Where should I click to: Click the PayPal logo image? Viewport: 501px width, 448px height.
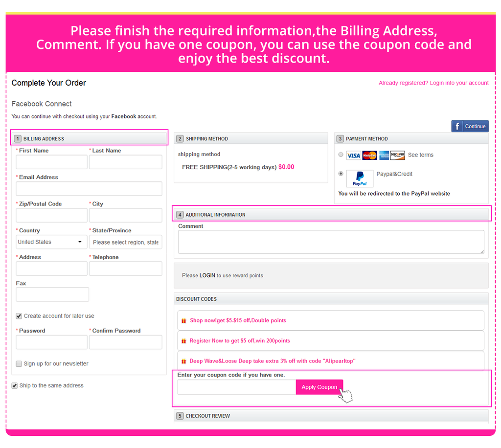click(x=360, y=179)
